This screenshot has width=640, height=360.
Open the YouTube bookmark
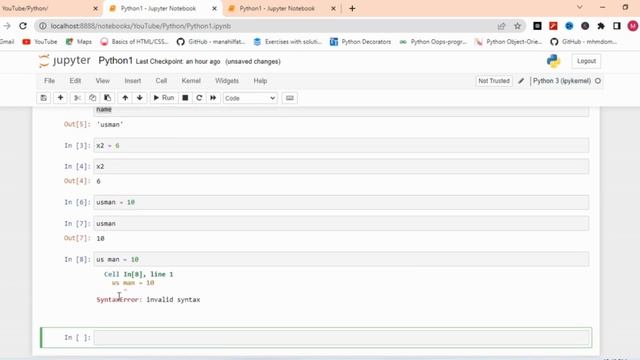pyautogui.click(x=40, y=42)
